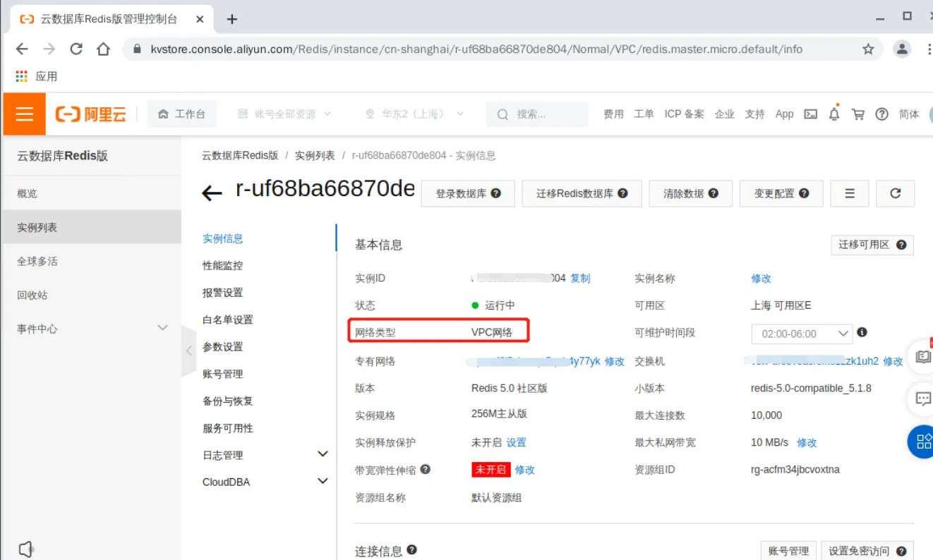Click the 阿里云 logo
The height and width of the screenshot is (560, 933).
(91, 114)
